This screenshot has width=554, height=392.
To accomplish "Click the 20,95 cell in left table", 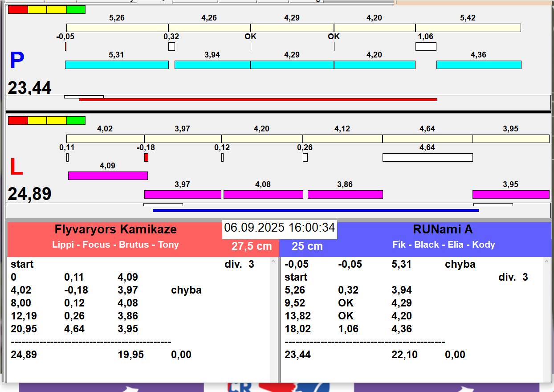I will (24, 329).
